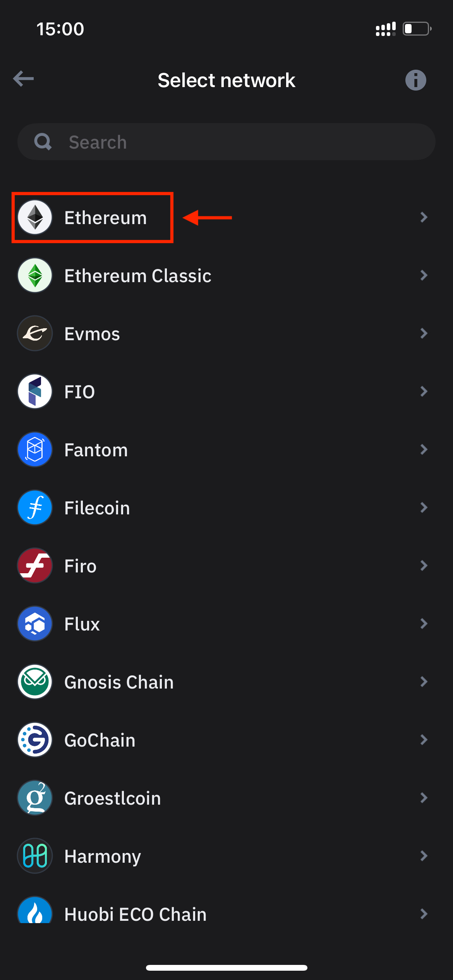The height and width of the screenshot is (980, 453).
Task: Tap the Harmony network logo
Action: 35,856
